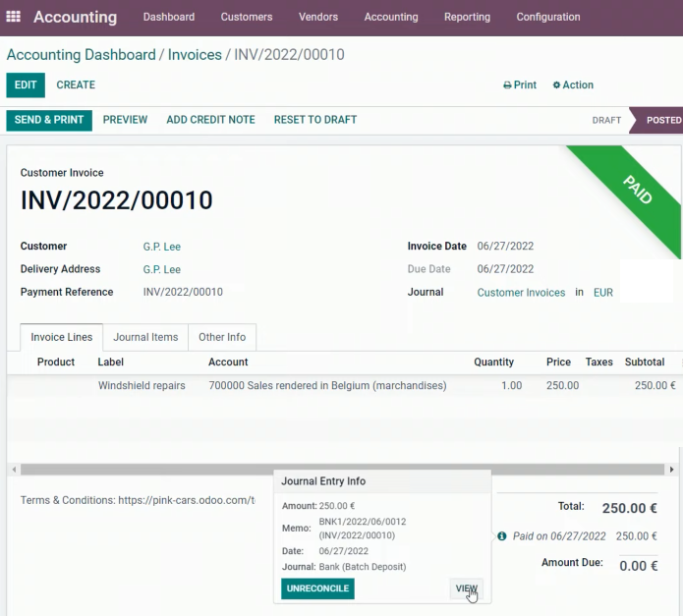Switch to Other Info tab
The image size is (683, 616).
(222, 337)
